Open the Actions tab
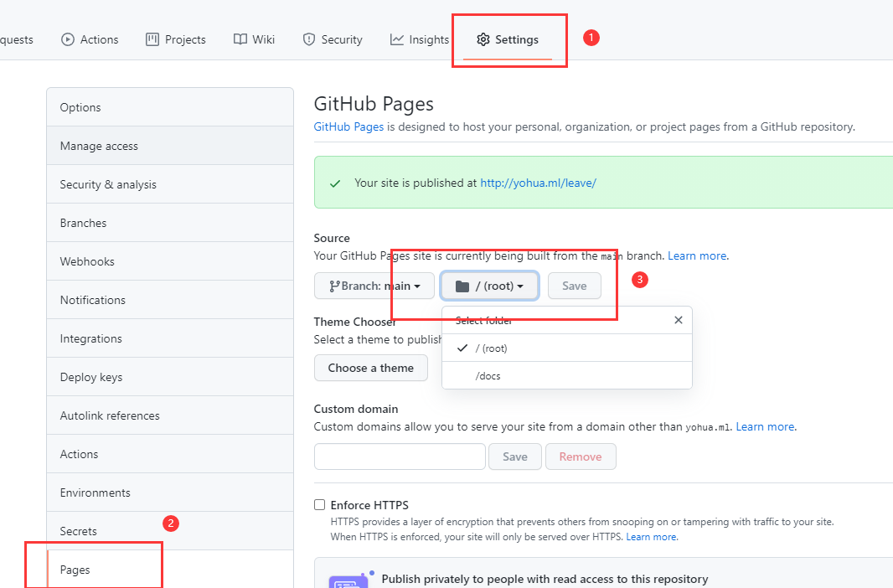The width and height of the screenshot is (893, 588). pos(90,39)
